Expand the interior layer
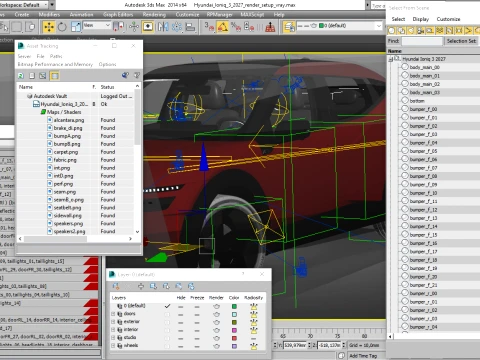Image resolution: width=480 pixels, height=360 pixels. pos(113,330)
